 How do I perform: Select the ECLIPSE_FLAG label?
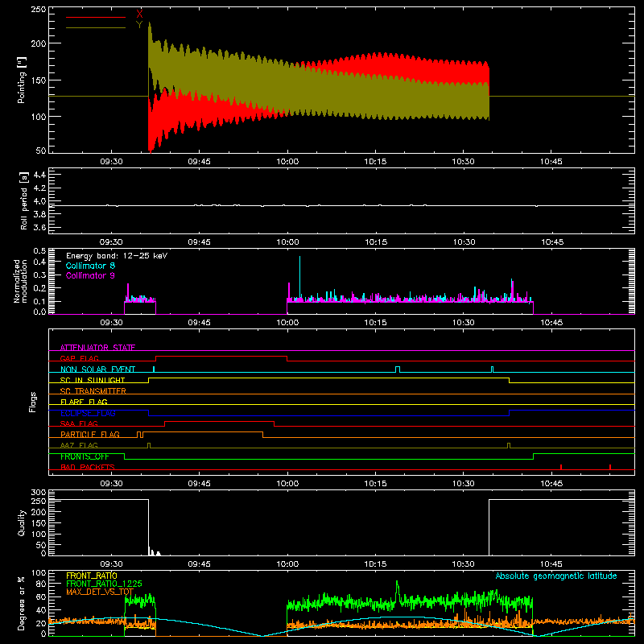coord(88,413)
